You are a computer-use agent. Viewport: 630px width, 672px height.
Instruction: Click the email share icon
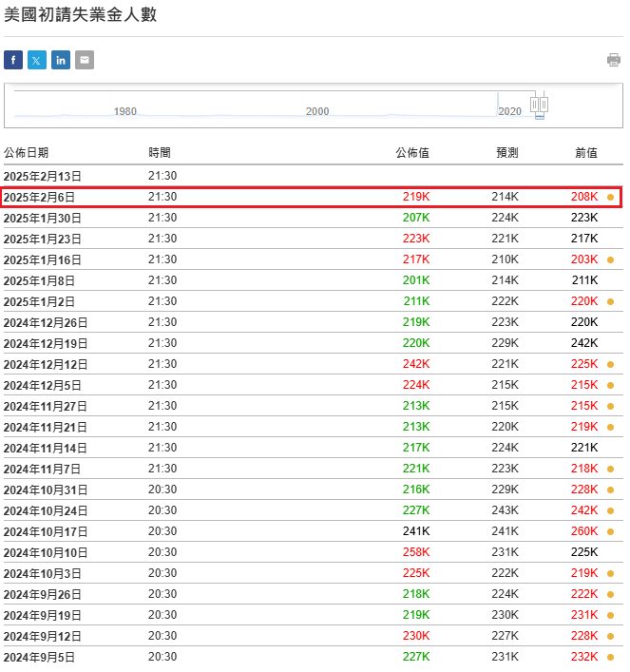coord(85,61)
